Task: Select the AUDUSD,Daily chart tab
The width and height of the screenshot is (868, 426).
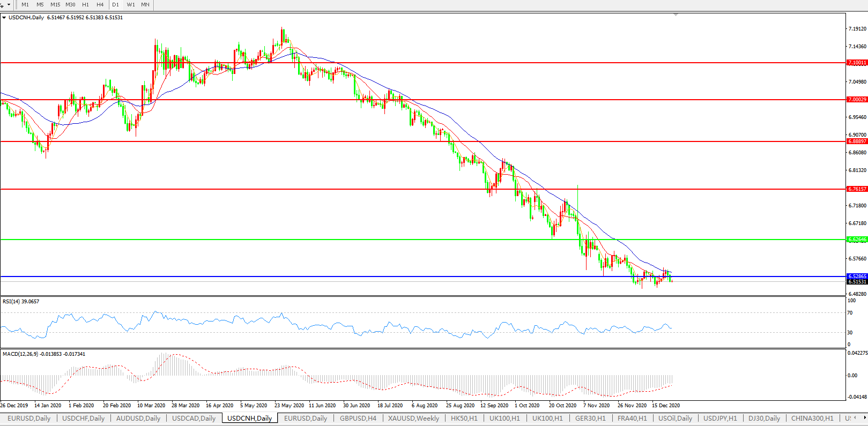Action: tap(138, 418)
